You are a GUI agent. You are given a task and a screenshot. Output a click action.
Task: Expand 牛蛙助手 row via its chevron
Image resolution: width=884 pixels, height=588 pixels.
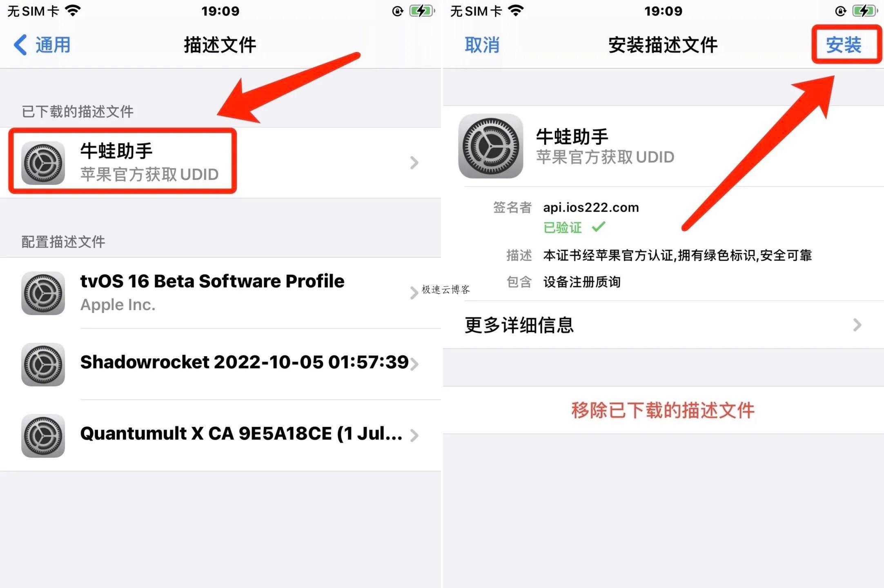414,163
